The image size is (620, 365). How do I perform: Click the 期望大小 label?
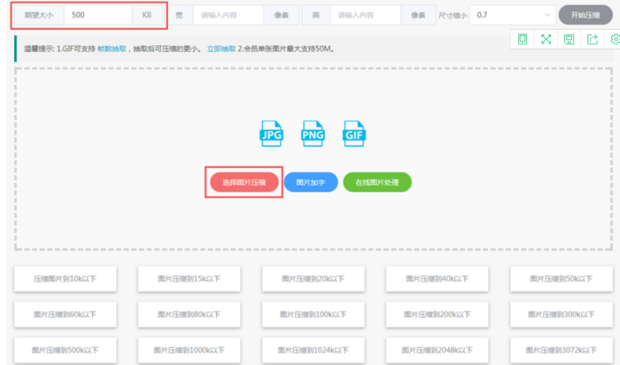pos(39,15)
